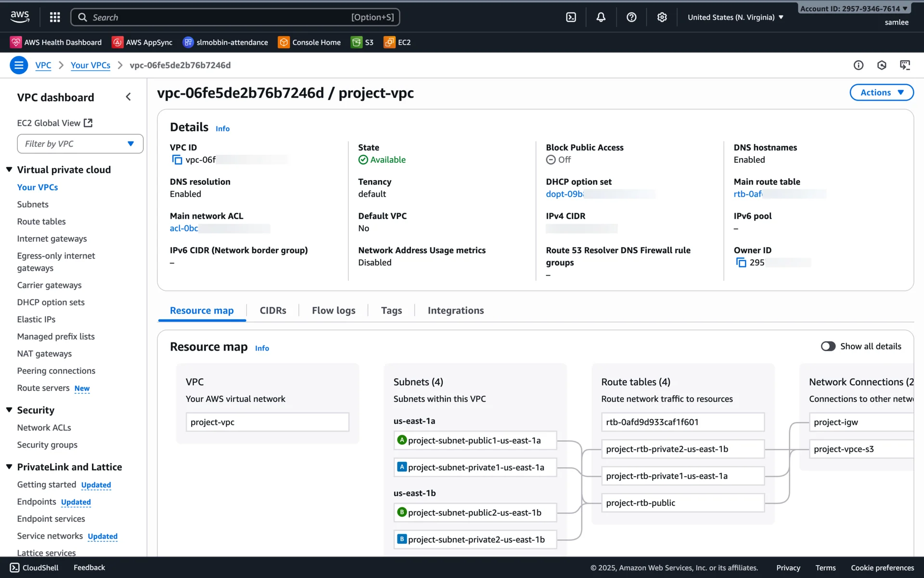
Task: Open the help question mark menu
Action: click(631, 17)
